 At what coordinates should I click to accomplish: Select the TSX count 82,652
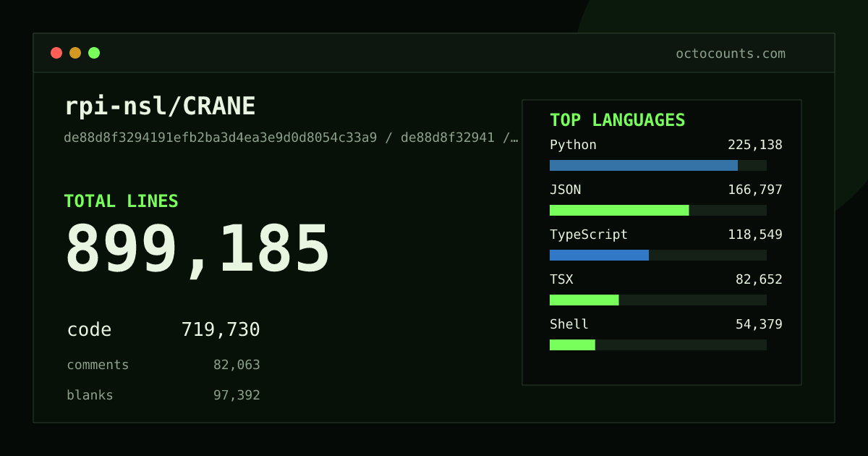point(759,279)
